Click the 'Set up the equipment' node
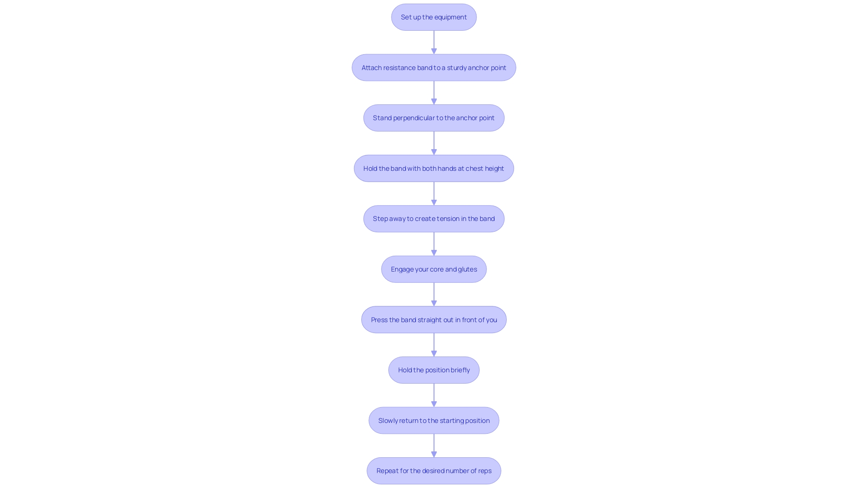Viewport: 868px width, 488px height. tap(434, 17)
